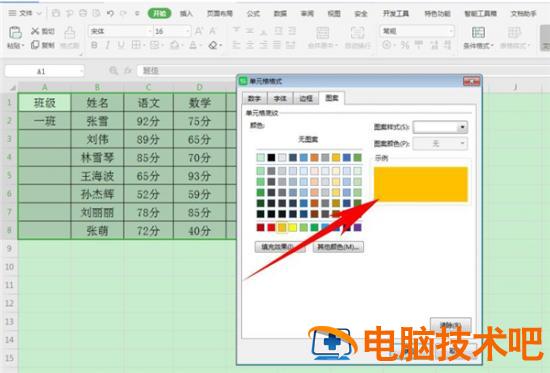Toggle Italic formatting in the ribbon
Viewport: 550px width, 373px height.
point(108,45)
